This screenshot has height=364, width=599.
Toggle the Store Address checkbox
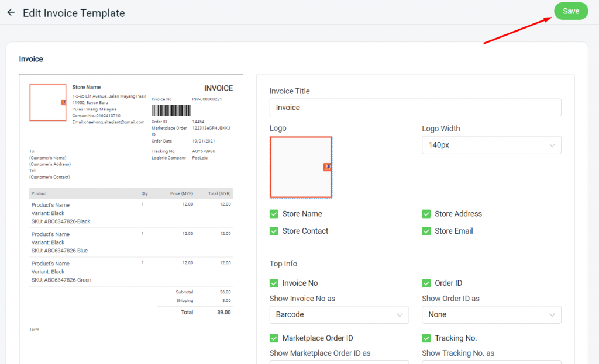tap(426, 214)
